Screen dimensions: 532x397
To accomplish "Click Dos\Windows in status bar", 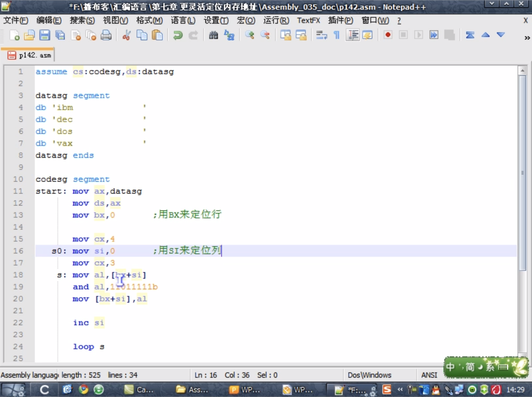I will pyautogui.click(x=369, y=375).
